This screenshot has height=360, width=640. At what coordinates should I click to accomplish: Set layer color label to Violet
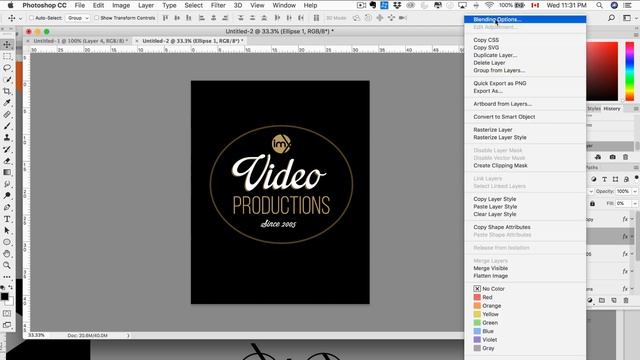tap(525, 340)
